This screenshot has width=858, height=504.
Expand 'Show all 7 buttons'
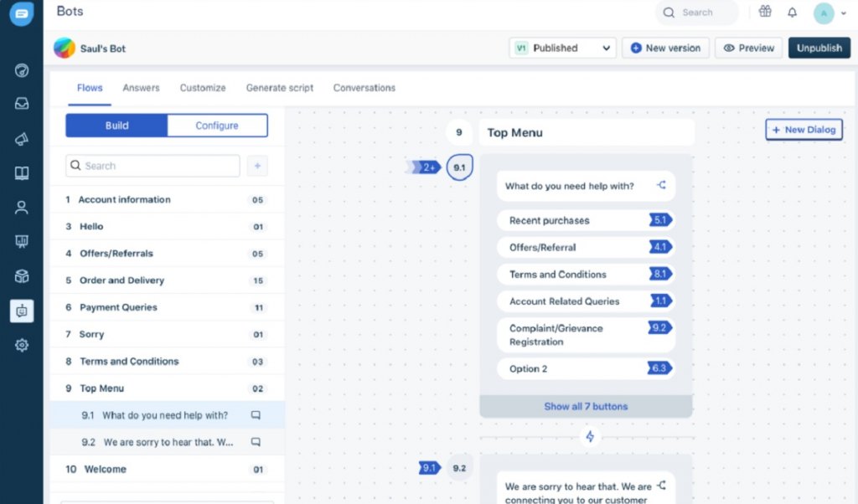[x=586, y=406]
